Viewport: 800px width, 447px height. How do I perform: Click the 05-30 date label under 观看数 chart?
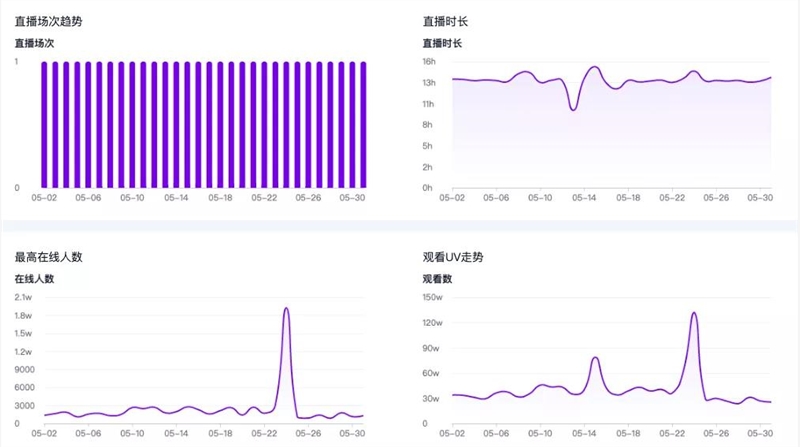(x=760, y=434)
